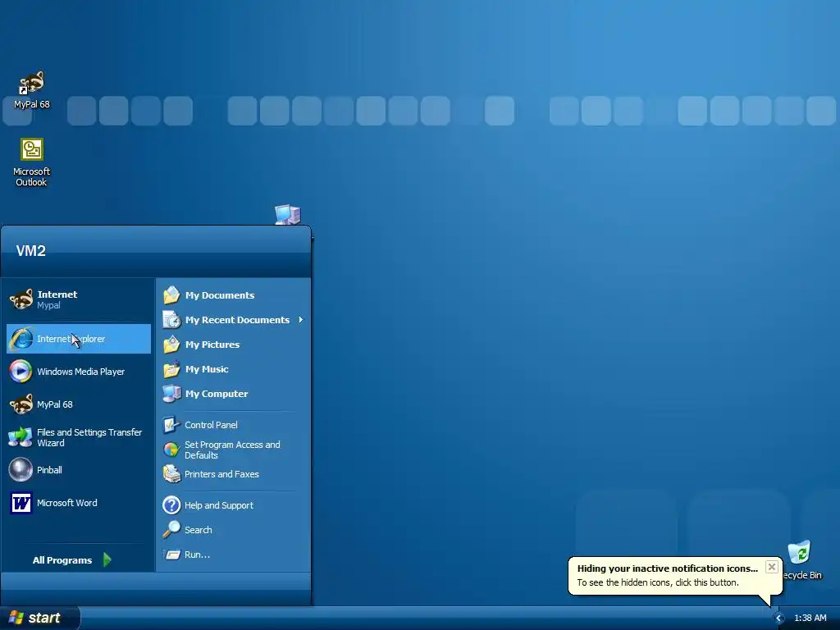Expand All Programs green arrow
Viewport: 840px width, 630px height.
tap(107, 559)
